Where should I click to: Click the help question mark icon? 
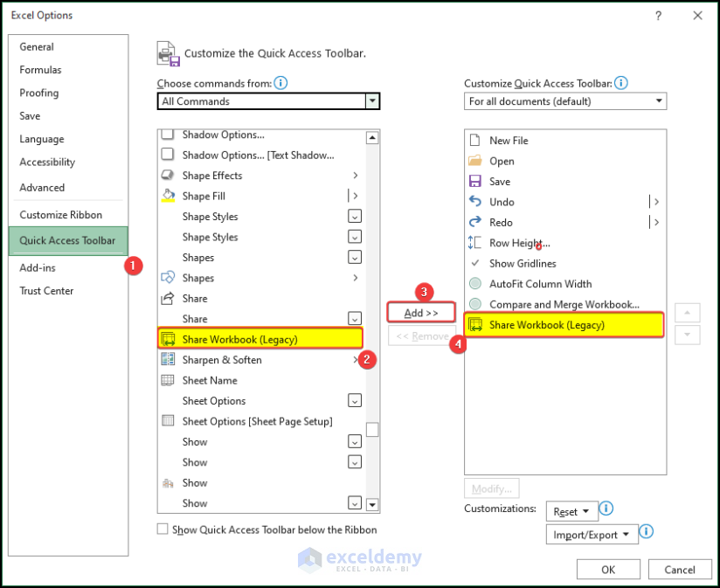(x=658, y=16)
